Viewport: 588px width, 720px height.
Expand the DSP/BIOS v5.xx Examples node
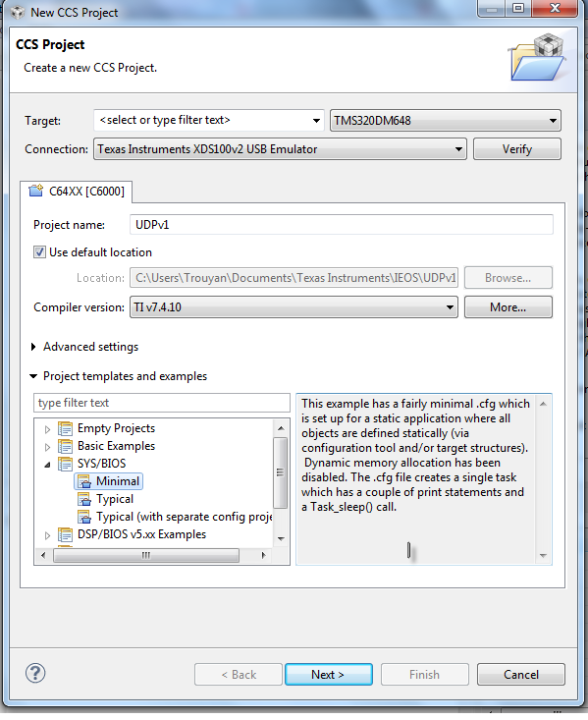point(47,535)
